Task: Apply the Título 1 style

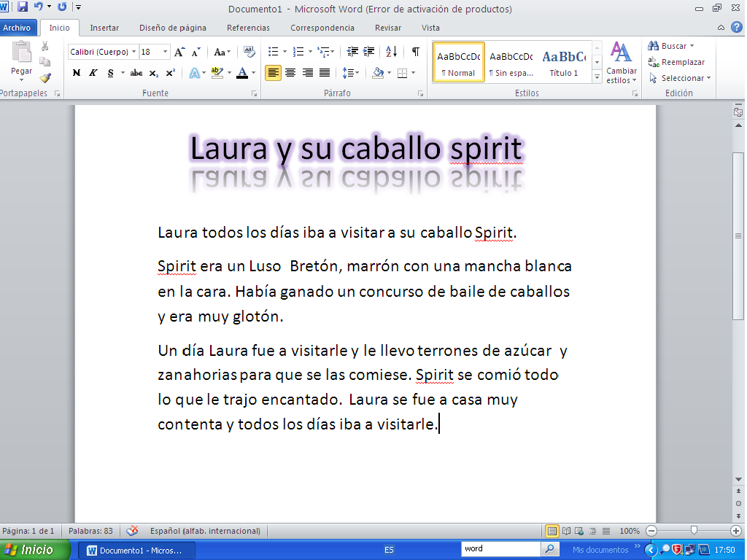Action: pos(564,63)
